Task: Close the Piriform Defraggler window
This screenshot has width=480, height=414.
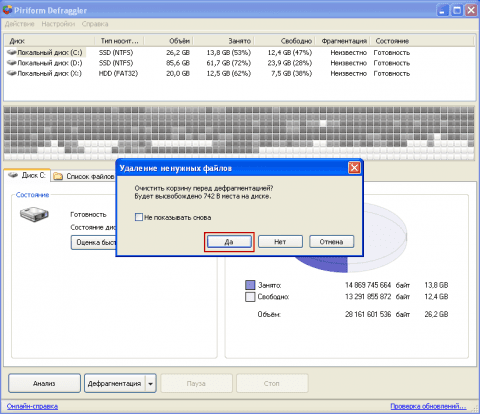Action: [x=471, y=11]
